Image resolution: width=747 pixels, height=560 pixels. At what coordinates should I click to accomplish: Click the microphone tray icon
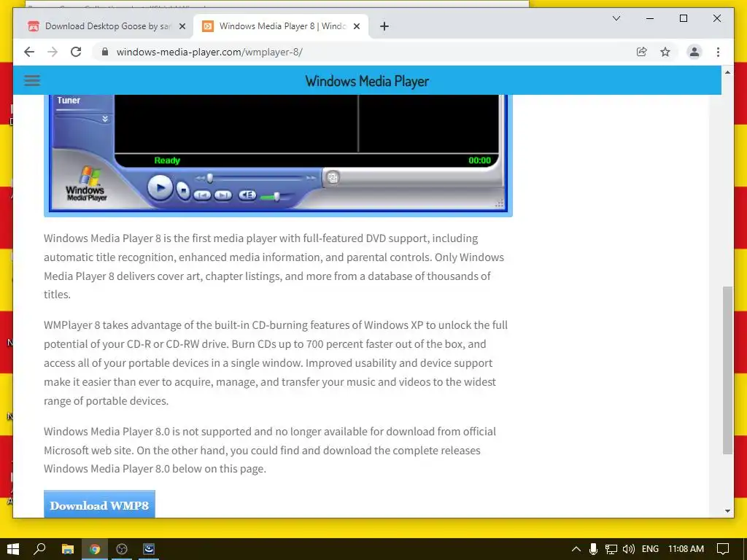click(593, 549)
